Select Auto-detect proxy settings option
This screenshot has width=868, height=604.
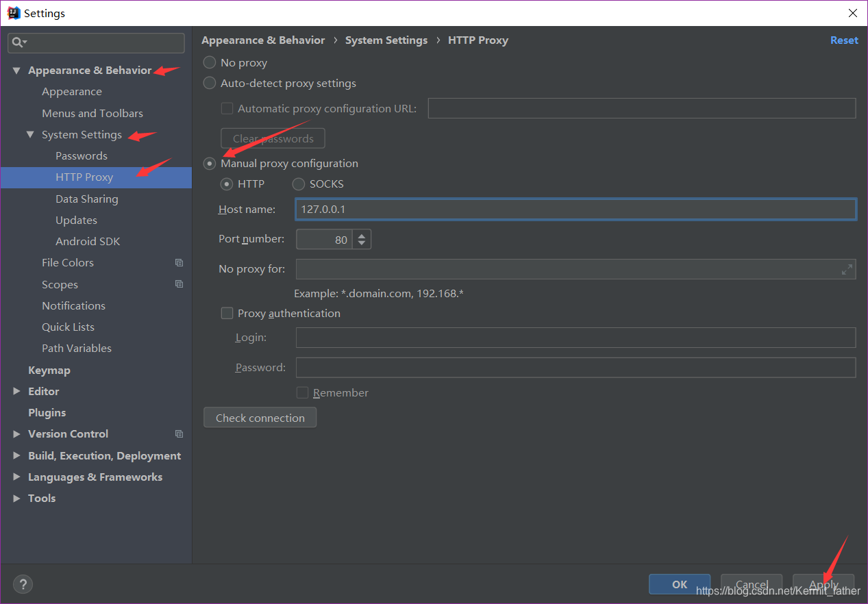click(210, 83)
